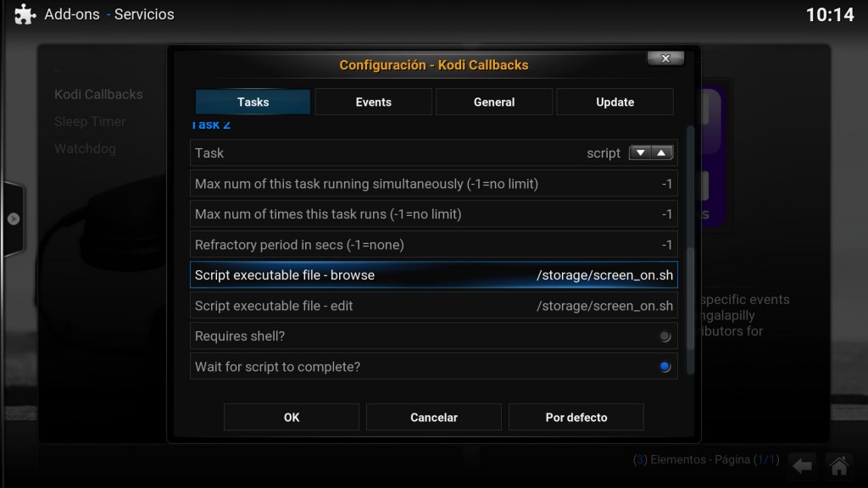This screenshot has width=868, height=488.
Task: Click the Task 2 section heading
Action: (210, 125)
